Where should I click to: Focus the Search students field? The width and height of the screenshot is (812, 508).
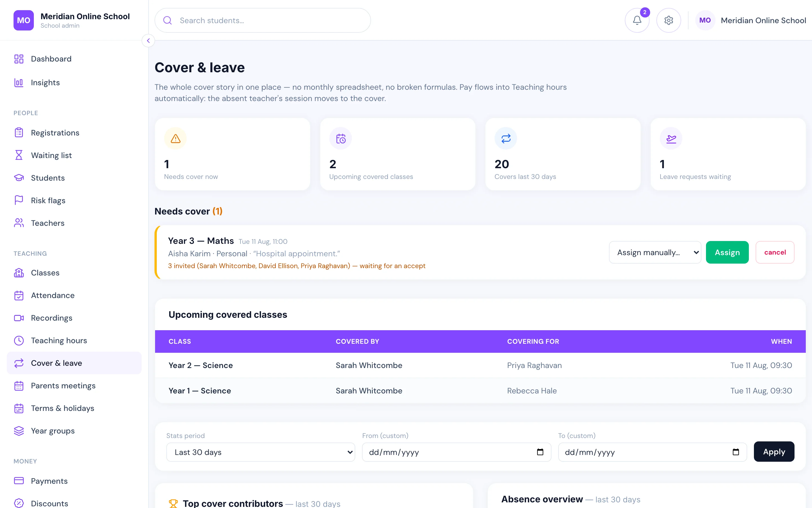[263, 21]
